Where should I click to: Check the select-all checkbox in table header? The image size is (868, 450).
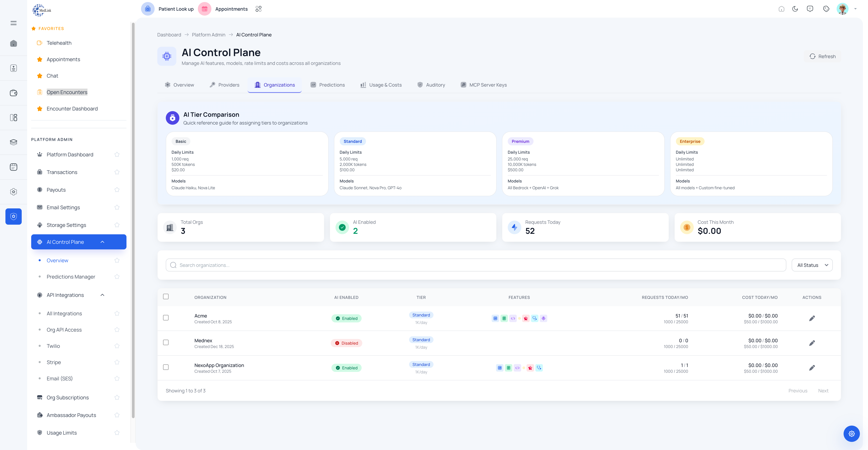(166, 296)
